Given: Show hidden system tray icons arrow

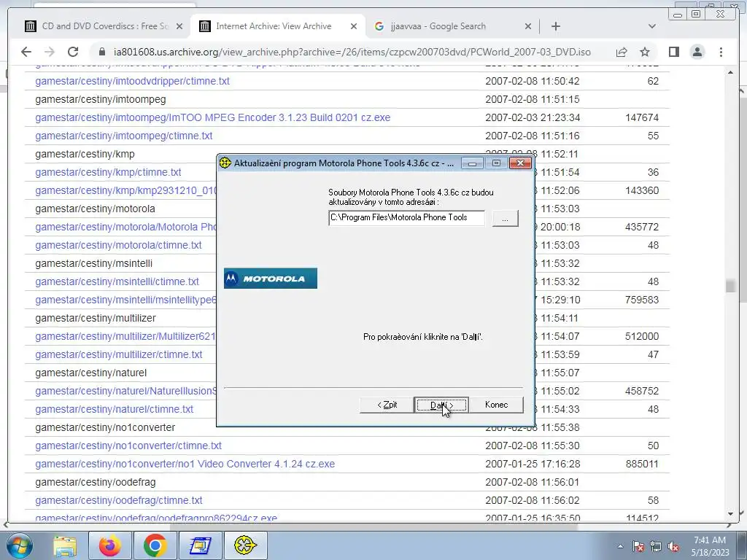Looking at the screenshot, I should tap(620, 546).
